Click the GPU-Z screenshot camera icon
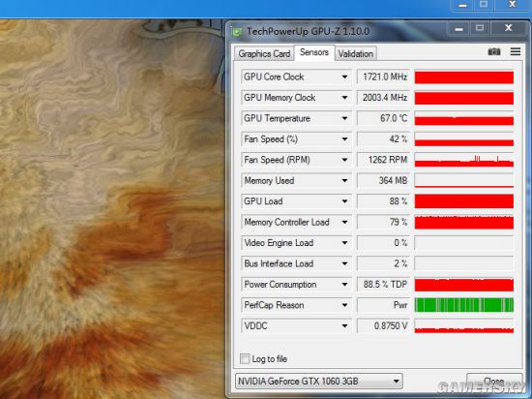Image resolution: width=532 pixels, height=399 pixels. click(494, 51)
